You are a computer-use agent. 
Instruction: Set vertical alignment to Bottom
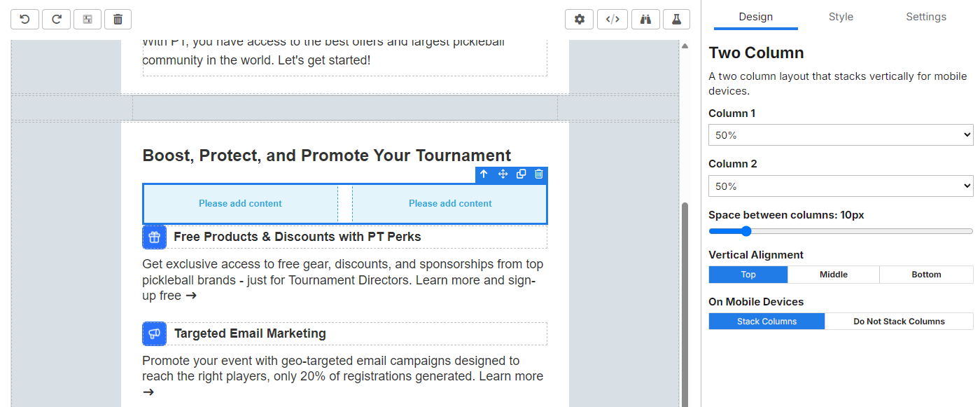tap(926, 275)
